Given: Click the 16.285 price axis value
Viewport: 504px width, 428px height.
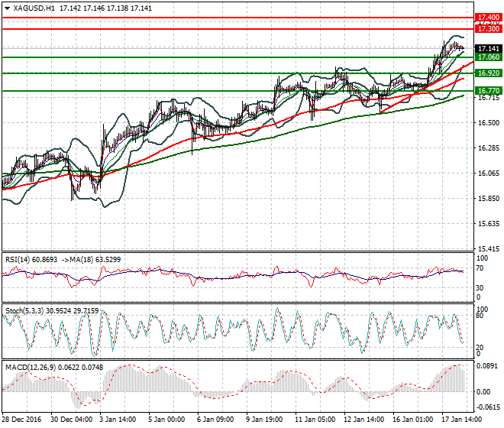Looking at the screenshot, I should [489, 148].
